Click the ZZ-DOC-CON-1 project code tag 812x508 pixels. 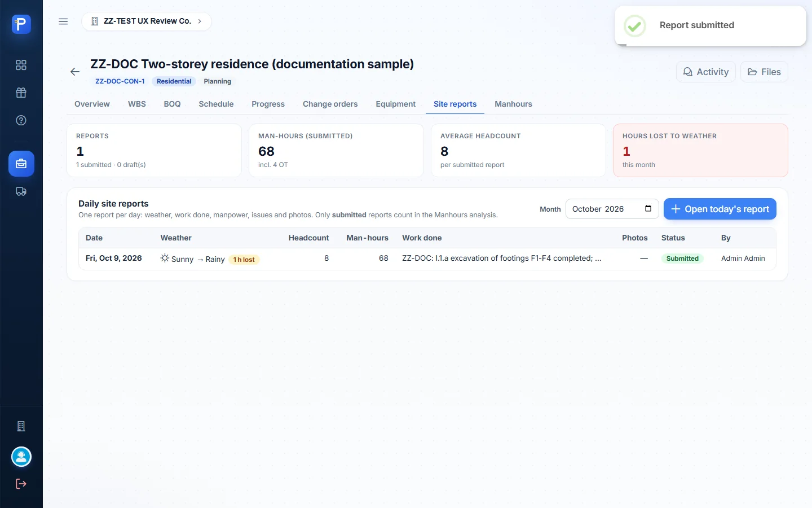tap(120, 81)
